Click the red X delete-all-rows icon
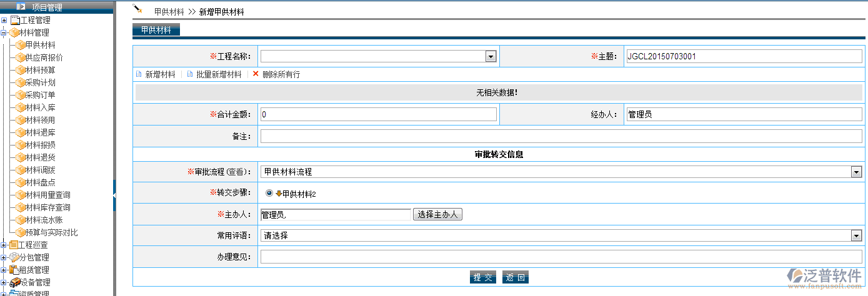Screen dimensions: 868x296 pyautogui.click(x=256, y=74)
